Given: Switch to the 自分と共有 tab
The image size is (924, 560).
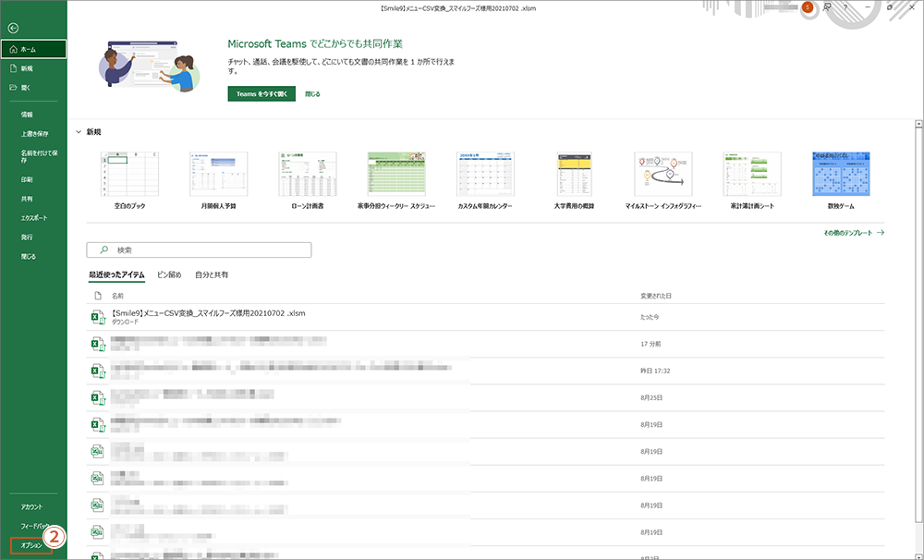Looking at the screenshot, I should click(212, 274).
